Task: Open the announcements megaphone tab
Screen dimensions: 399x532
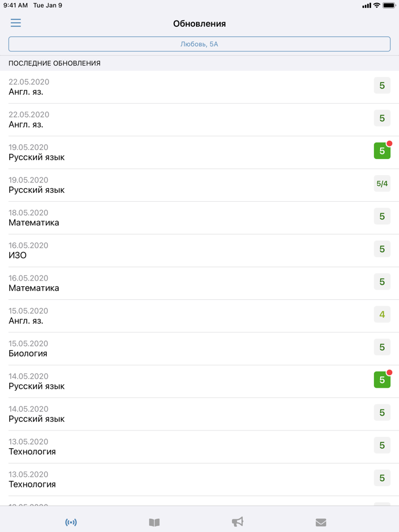Action: [238, 522]
